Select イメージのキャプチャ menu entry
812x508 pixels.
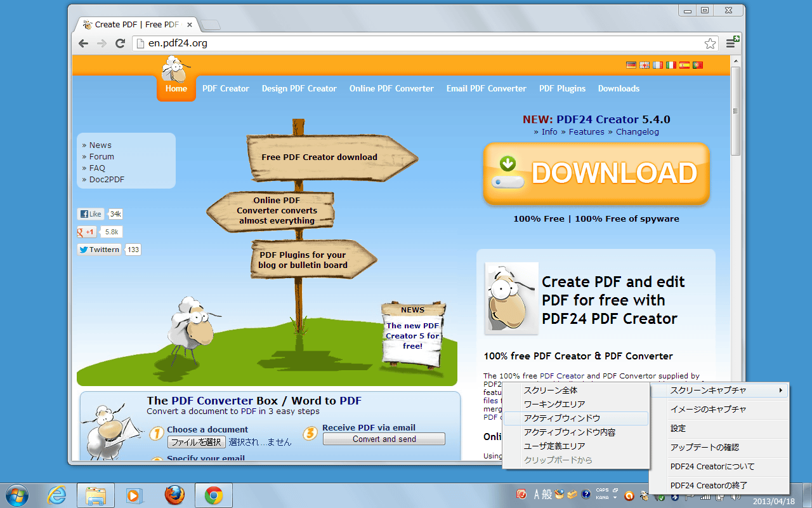tap(720, 409)
